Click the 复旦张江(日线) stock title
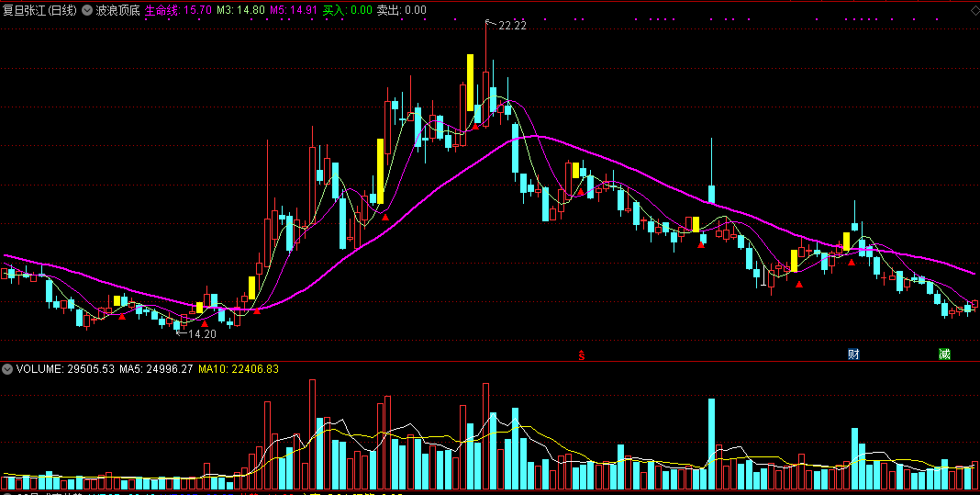Screen dimensions: 980x495 39,10
